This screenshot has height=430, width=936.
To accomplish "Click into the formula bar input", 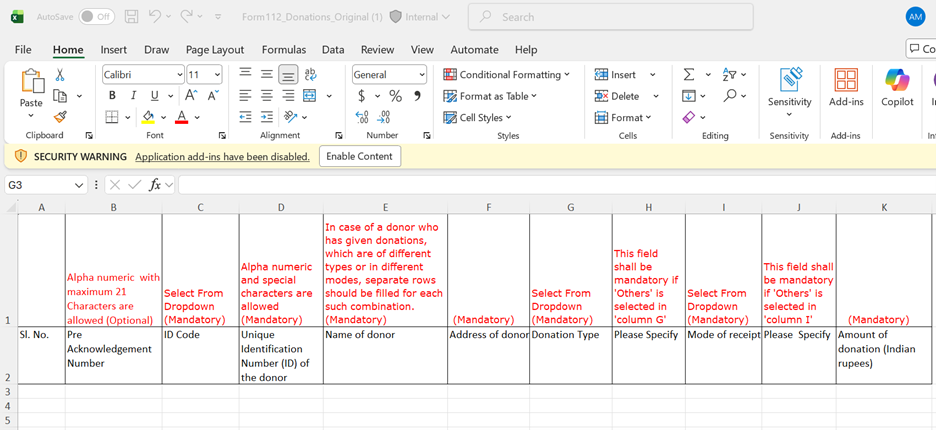I will pos(557,185).
